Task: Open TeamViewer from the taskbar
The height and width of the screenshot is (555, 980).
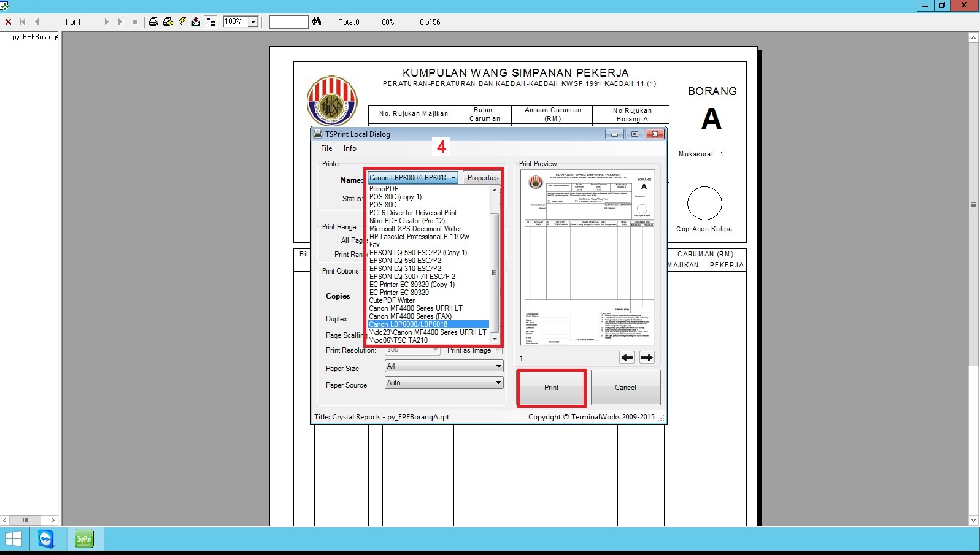Action: [x=46, y=539]
